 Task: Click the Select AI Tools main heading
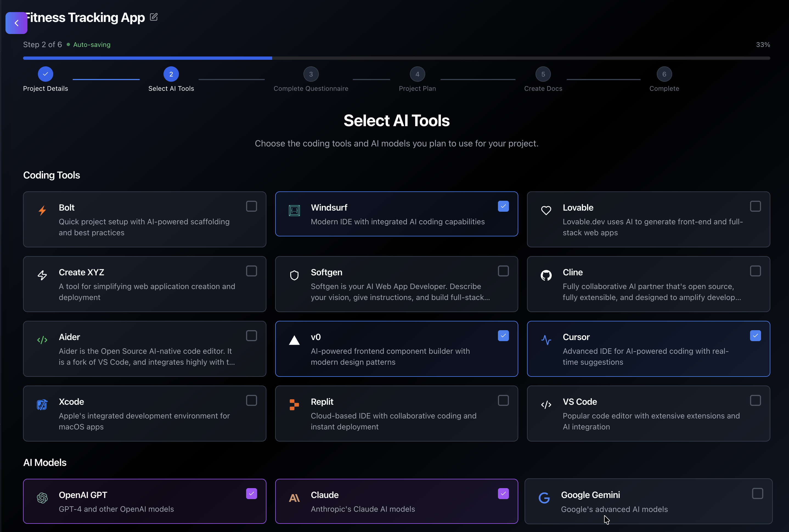396,121
